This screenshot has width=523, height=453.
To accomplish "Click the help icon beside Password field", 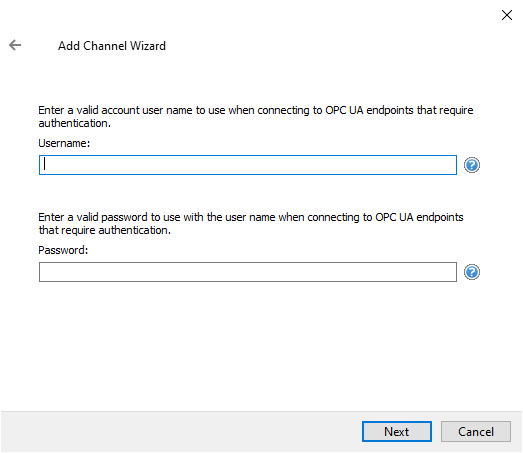I will 472,272.
